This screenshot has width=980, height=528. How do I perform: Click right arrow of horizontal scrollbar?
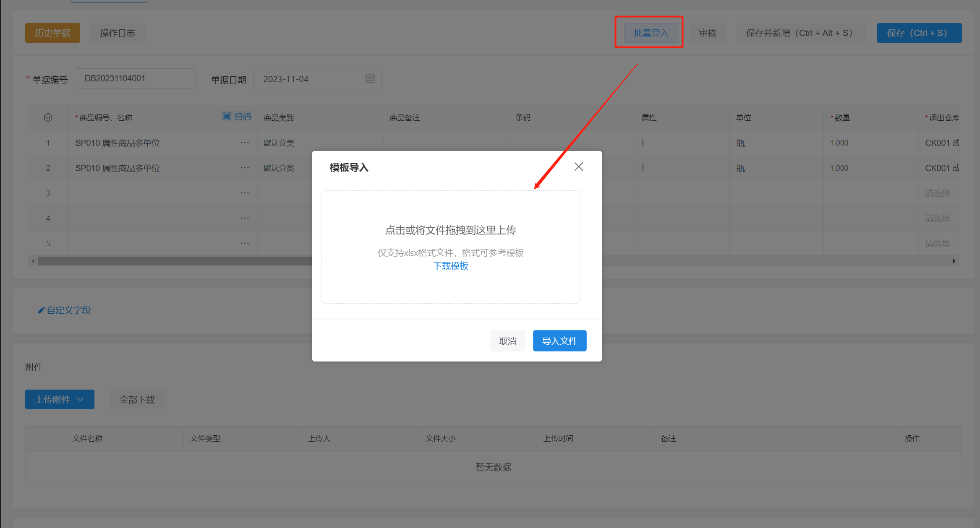954,261
